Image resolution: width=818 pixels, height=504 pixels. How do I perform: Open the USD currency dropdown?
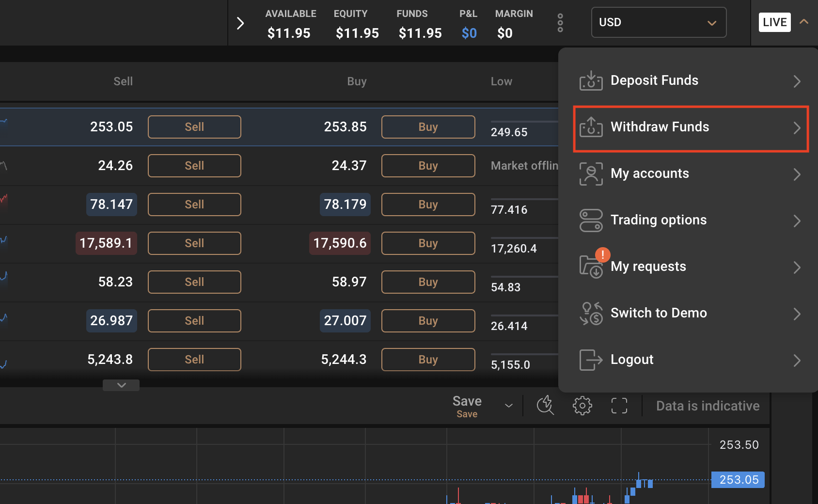[x=658, y=22]
